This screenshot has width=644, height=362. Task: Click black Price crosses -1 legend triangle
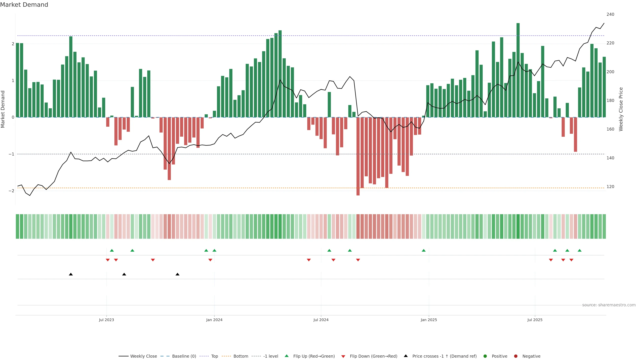[x=406, y=356]
